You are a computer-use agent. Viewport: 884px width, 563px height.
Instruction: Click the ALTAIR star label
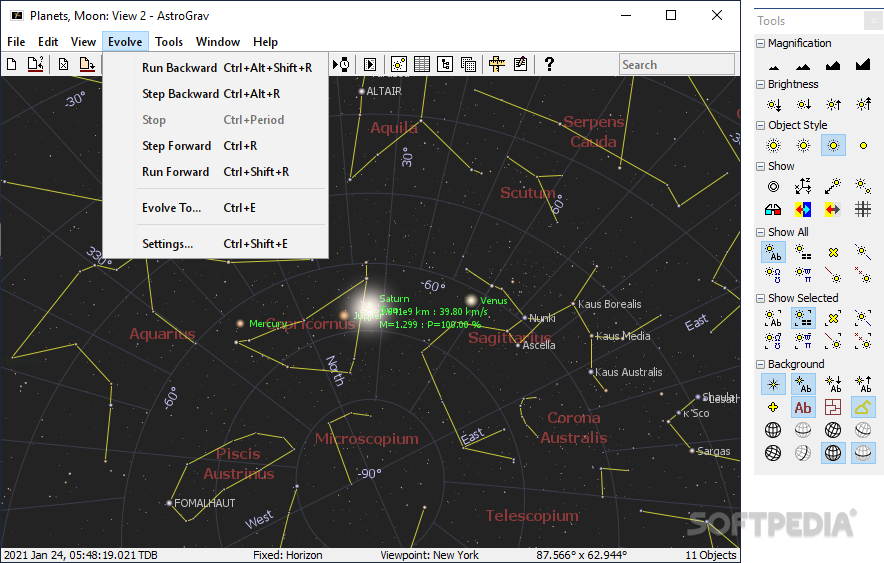[x=384, y=91]
